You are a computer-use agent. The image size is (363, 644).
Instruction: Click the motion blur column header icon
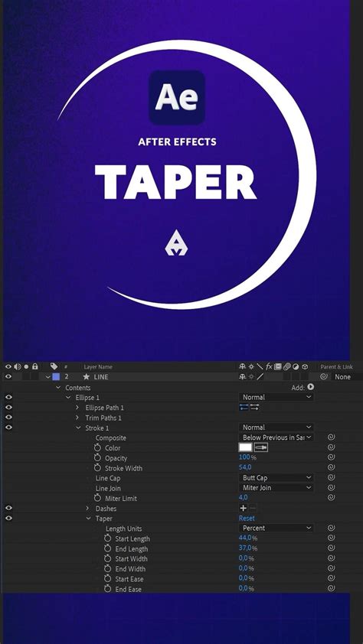click(x=286, y=366)
